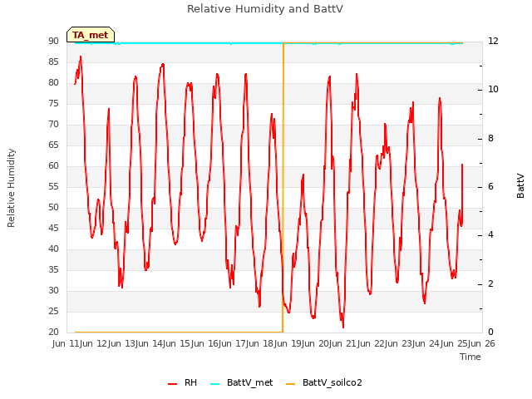This screenshot has width=532, height=399.
Task: Click the red RH legend swatch
Action: (x=172, y=384)
